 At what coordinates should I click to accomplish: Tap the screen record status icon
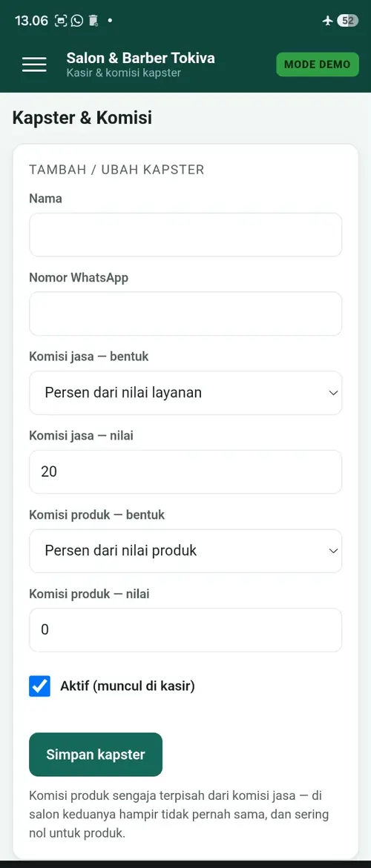pos(61,21)
